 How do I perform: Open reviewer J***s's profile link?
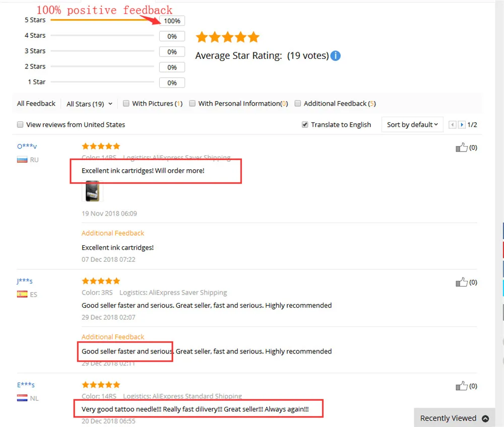click(x=25, y=281)
